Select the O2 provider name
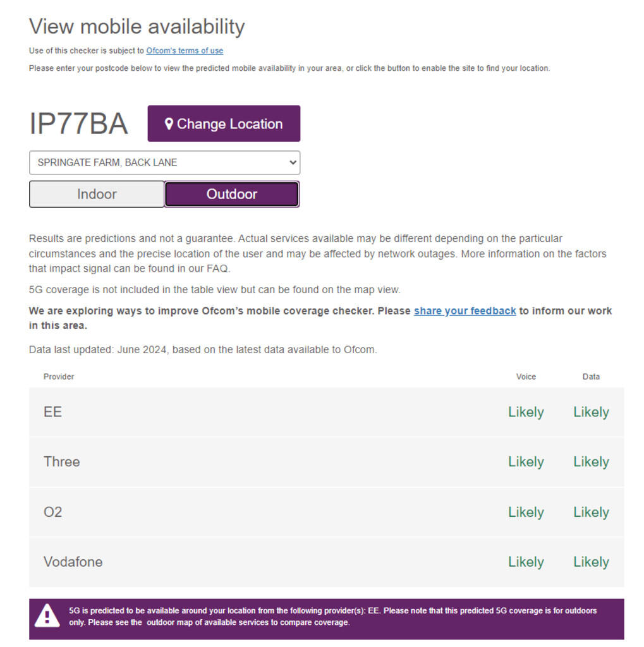Image resolution: width=644 pixels, height=647 pixels. (53, 512)
